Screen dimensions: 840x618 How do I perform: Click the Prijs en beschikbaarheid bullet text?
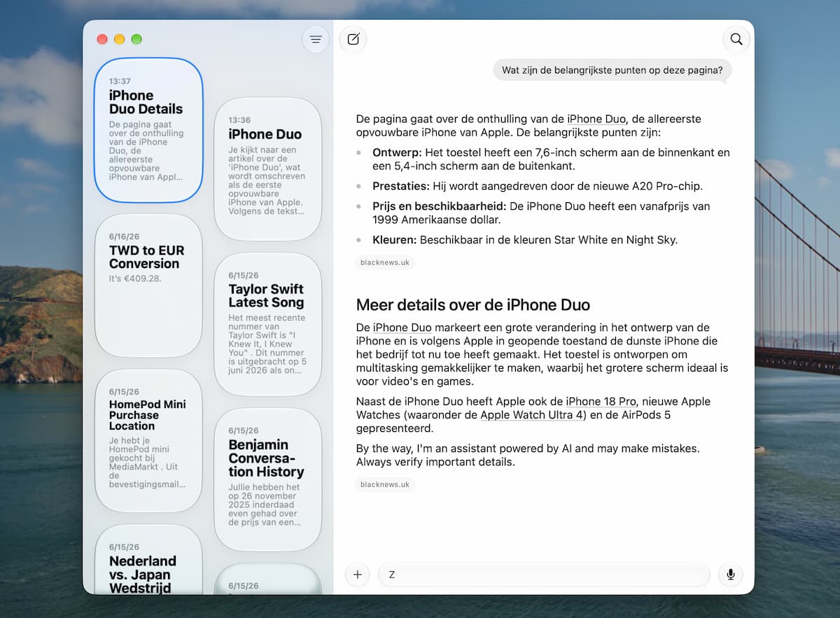(541, 213)
